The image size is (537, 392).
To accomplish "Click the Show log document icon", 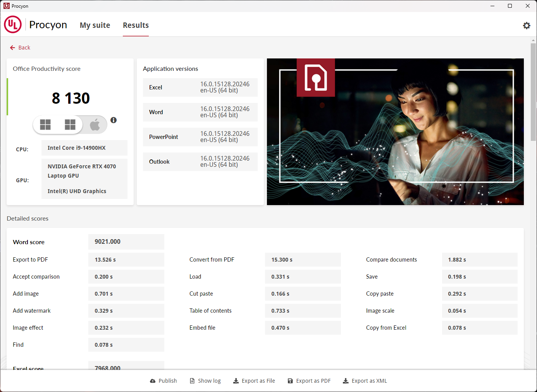I will [x=192, y=381].
